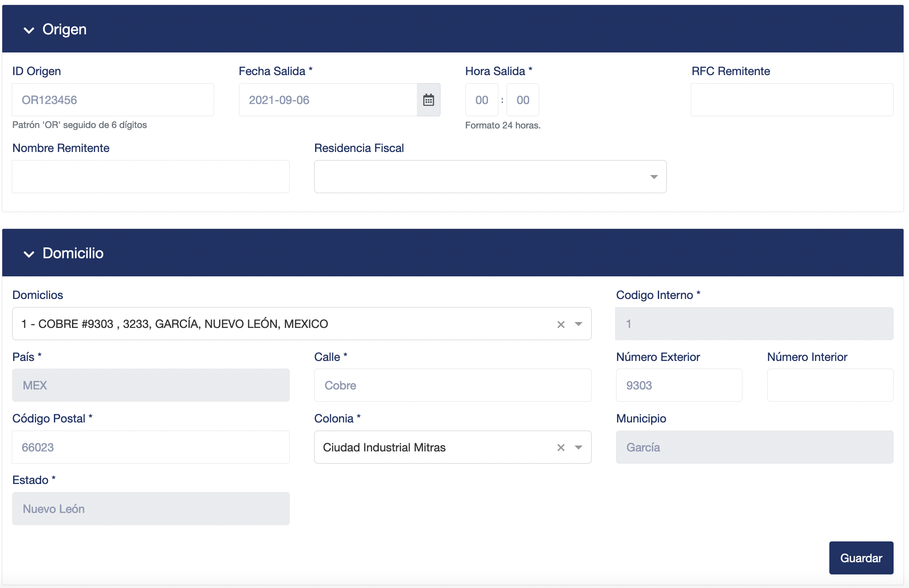Screen dimensions: 909x588
Task: Focus the Número Interior field
Action: coord(830,385)
